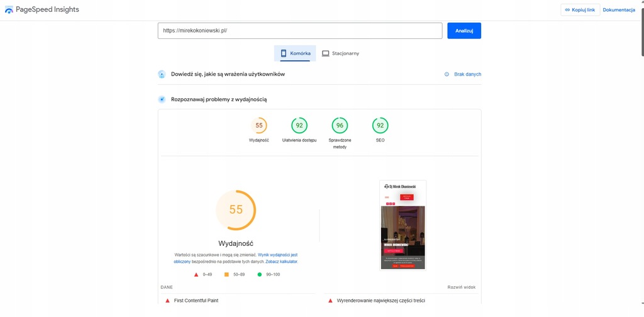Click the large 55 performance gauge

(x=236, y=210)
